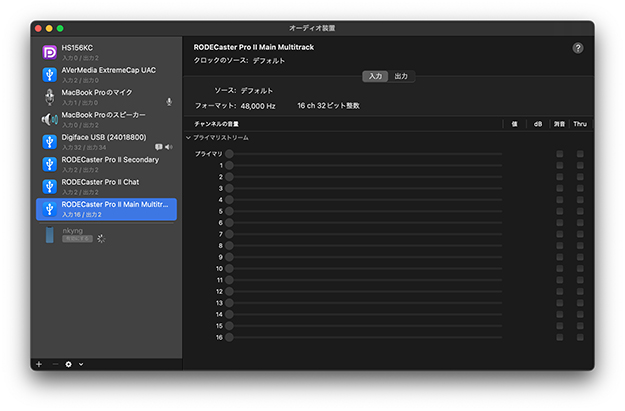Open the gear settings action menu

pyautogui.click(x=69, y=364)
